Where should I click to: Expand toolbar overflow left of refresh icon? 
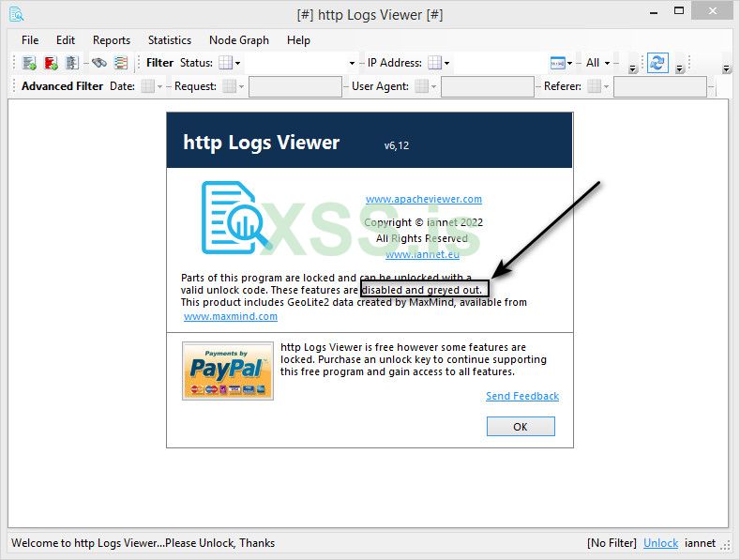[x=633, y=68]
